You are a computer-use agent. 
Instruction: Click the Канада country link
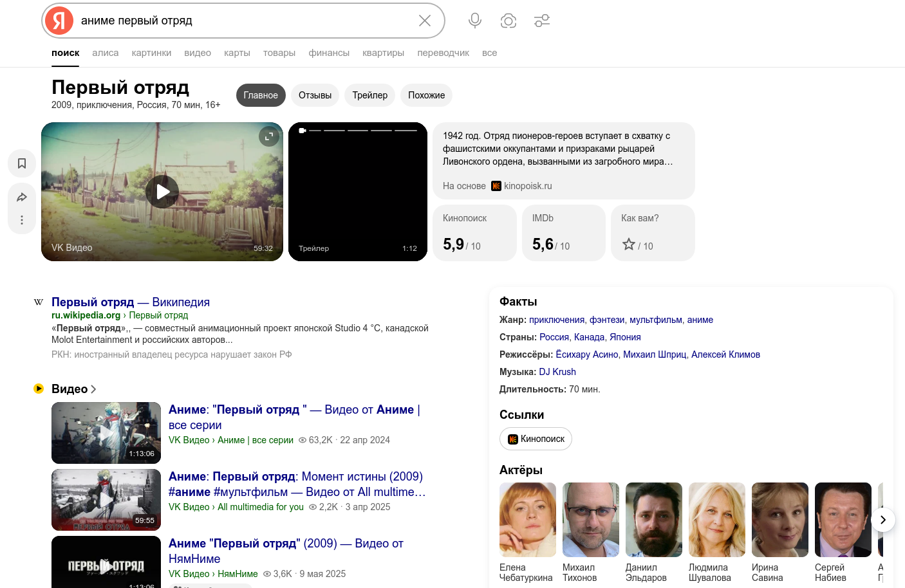coord(589,337)
